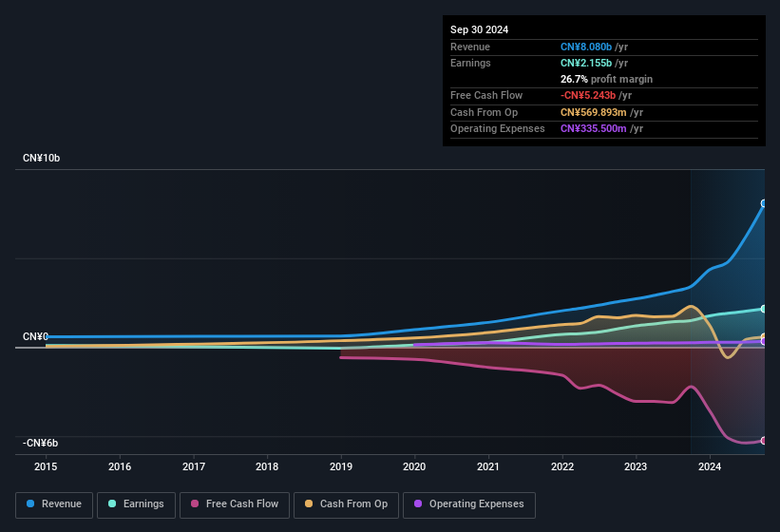Click the 2023 x-axis label
This screenshot has height=532, width=780.
pos(636,466)
